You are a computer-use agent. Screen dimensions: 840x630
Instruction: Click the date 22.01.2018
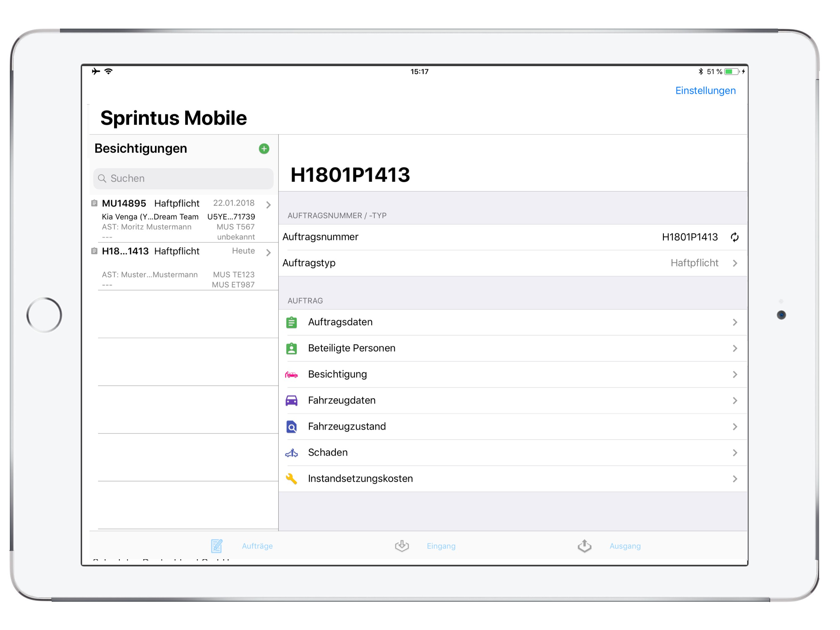point(234,203)
